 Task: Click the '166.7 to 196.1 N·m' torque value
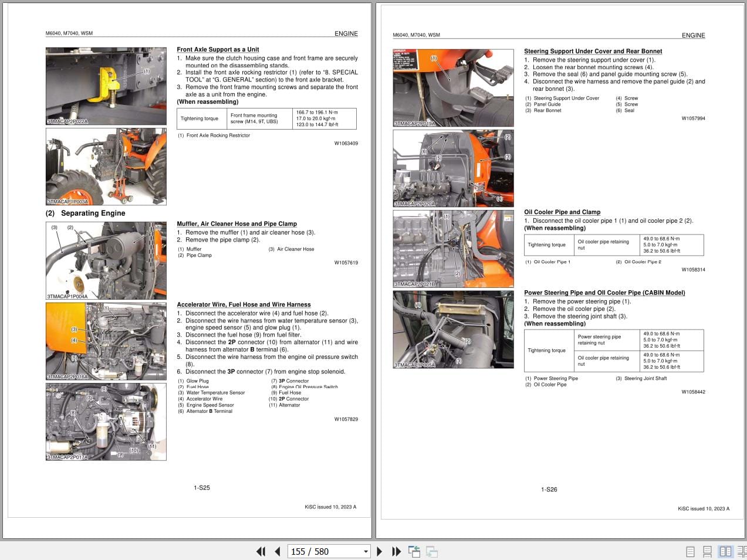tap(317, 112)
